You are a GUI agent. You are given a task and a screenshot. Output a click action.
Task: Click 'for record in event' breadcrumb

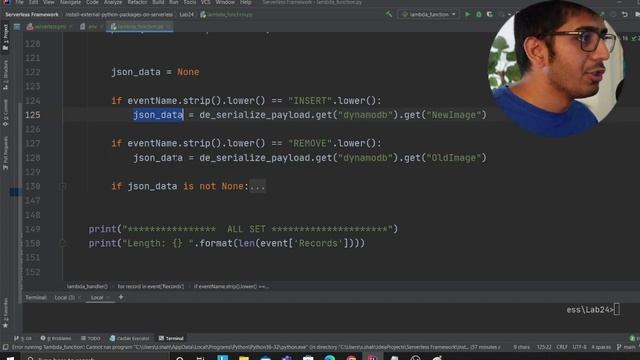[x=151, y=287]
